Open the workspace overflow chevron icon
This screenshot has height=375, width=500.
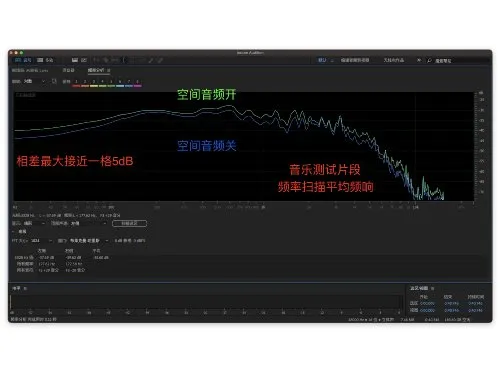click(419, 60)
